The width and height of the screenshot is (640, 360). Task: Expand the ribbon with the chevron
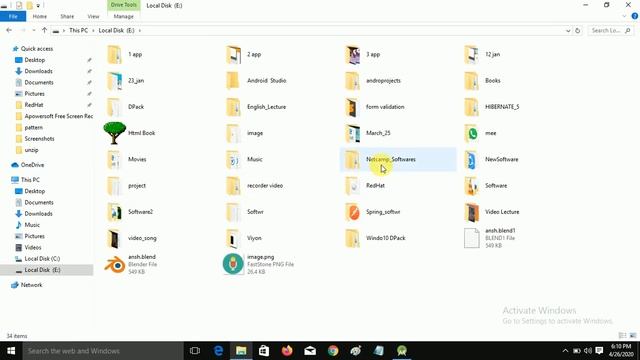click(624, 16)
